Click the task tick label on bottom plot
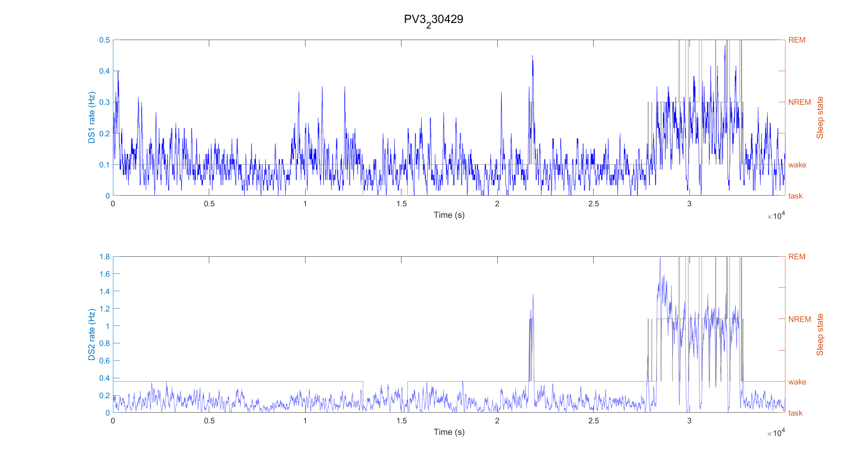Viewport: 868px width, 463px height. 795,413
